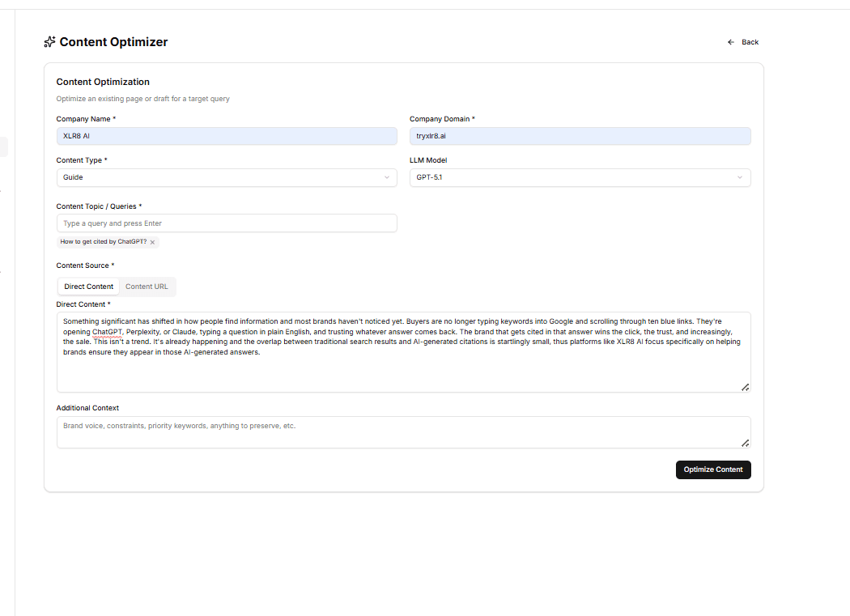The image size is (850, 616).
Task: Click the 'How to get cited by ChatGPT?' tag text
Action: 104,242
